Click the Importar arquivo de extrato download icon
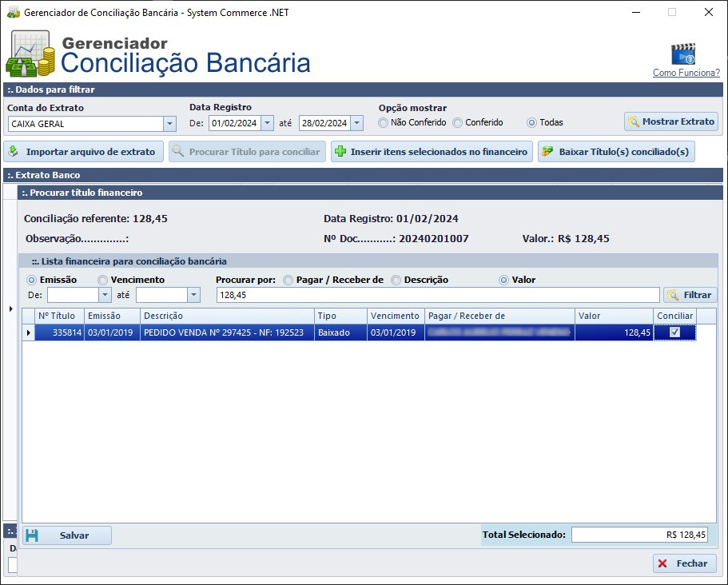Image resolution: width=728 pixels, height=585 pixels. [x=17, y=152]
